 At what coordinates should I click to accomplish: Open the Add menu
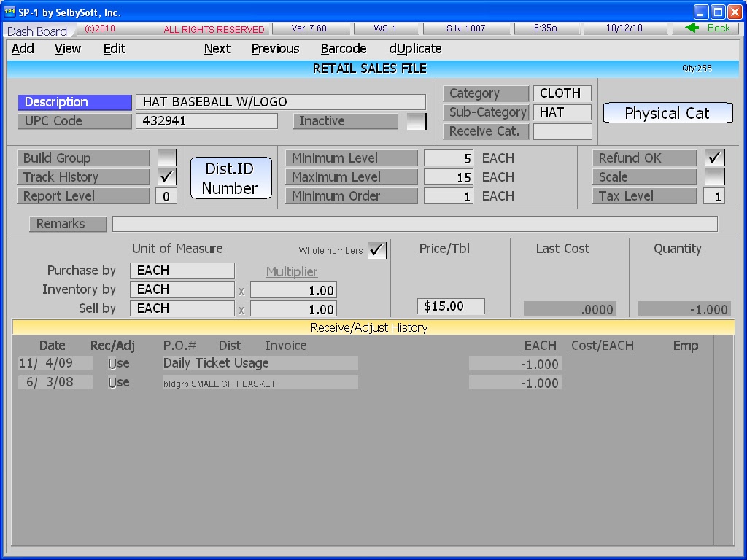coord(23,49)
